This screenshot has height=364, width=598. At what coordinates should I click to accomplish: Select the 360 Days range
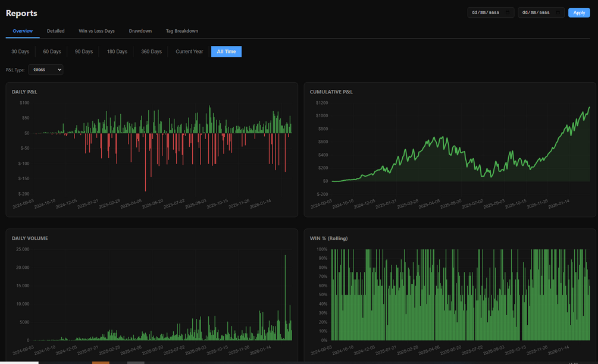pyautogui.click(x=151, y=52)
